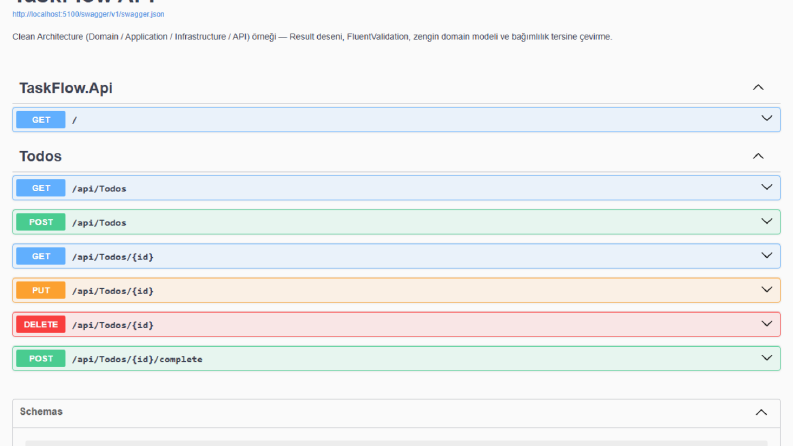Expand GET /api/Todos/{id} chevron
The width and height of the screenshot is (793, 446).
click(x=767, y=255)
